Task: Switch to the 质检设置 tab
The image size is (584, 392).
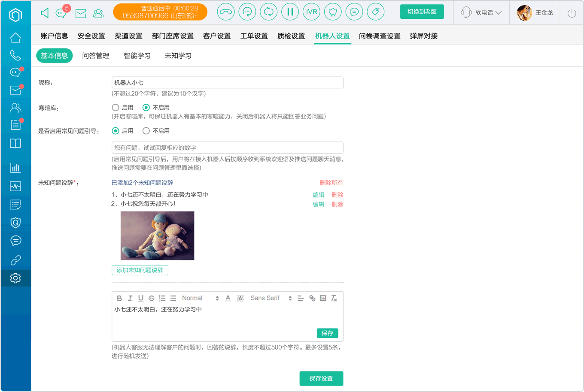Action: (291, 36)
